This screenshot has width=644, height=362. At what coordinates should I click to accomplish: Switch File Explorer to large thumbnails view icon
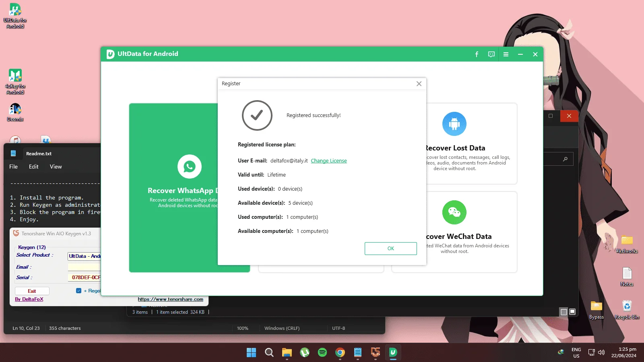[x=572, y=312]
